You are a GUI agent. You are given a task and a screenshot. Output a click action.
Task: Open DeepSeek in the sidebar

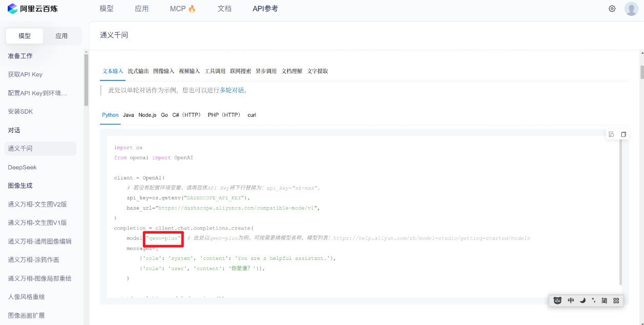[x=22, y=167]
